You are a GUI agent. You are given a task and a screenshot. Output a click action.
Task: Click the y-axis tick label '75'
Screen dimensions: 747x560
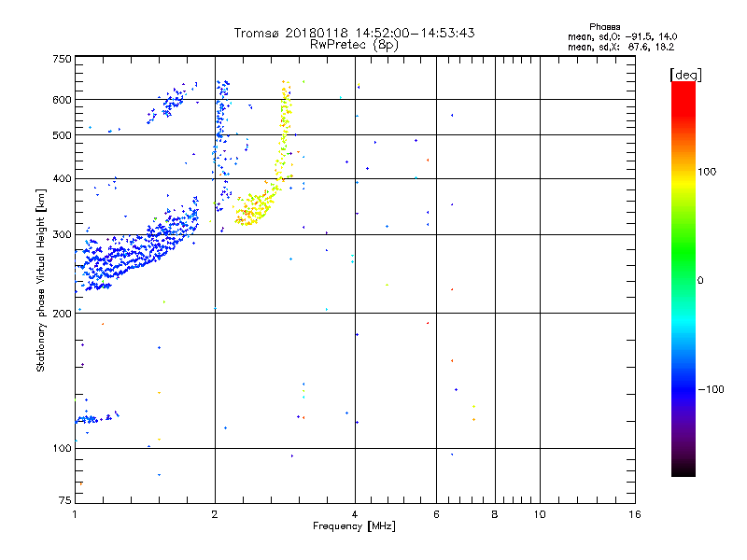tap(65, 500)
